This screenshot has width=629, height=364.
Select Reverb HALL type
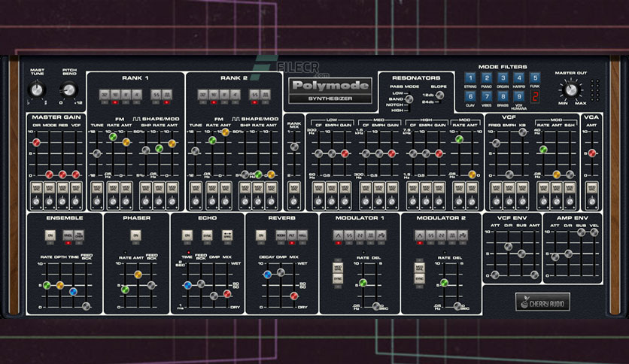pos(302,235)
